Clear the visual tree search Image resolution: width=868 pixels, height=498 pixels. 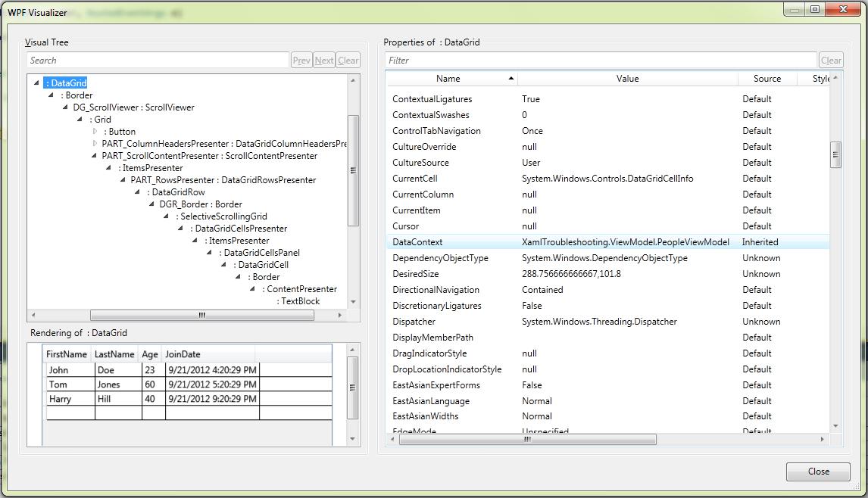pos(348,59)
